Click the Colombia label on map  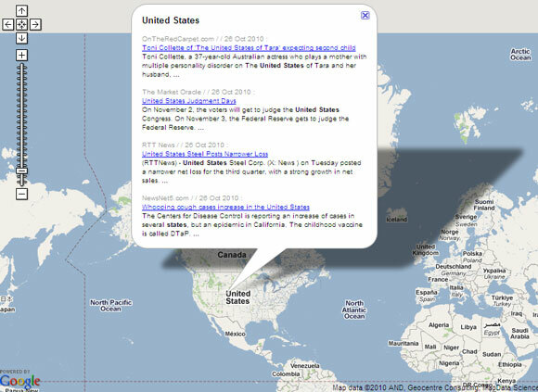286,374
